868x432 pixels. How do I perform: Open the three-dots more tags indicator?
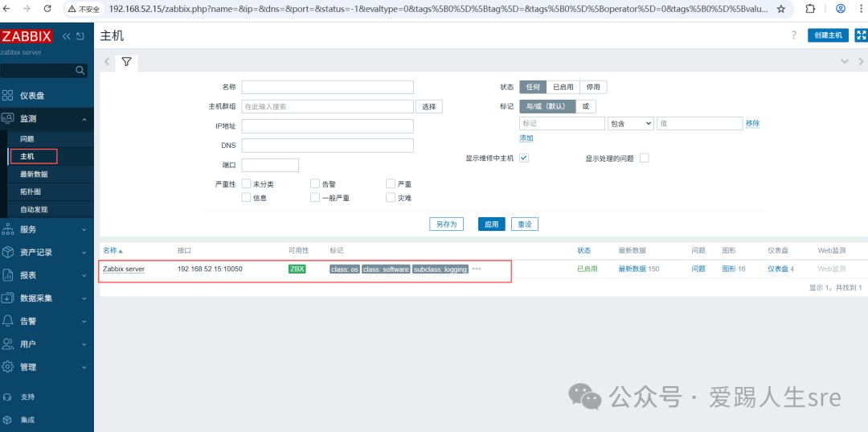(477, 269)
